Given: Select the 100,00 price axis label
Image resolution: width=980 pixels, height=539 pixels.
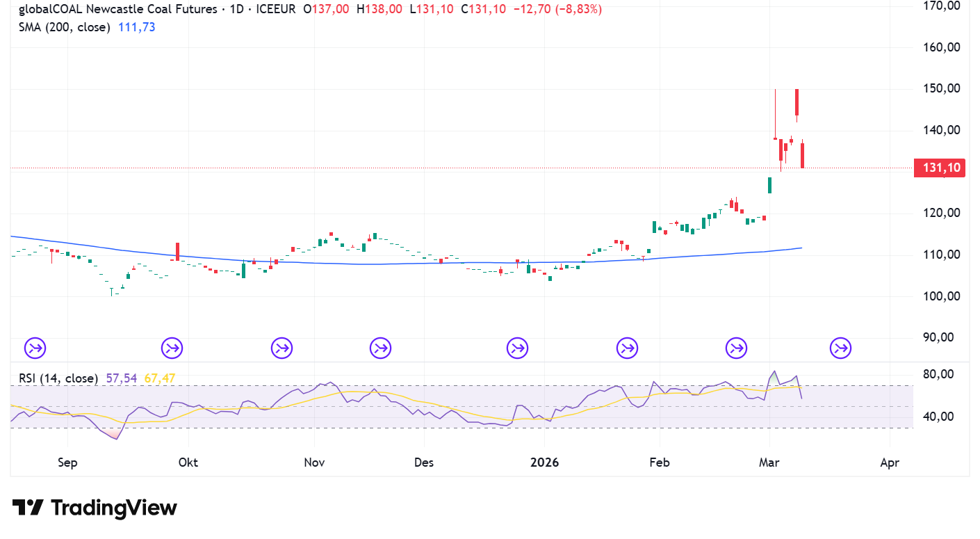Looking at the screenshot, I should click(x=941, y=296).
